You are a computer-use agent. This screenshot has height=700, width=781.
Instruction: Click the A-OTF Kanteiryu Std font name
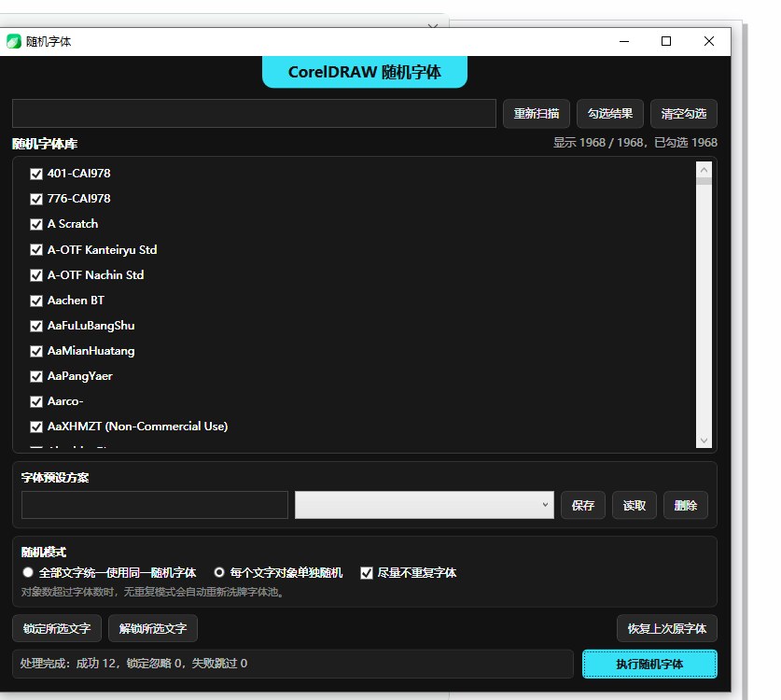tap(102, 249)
